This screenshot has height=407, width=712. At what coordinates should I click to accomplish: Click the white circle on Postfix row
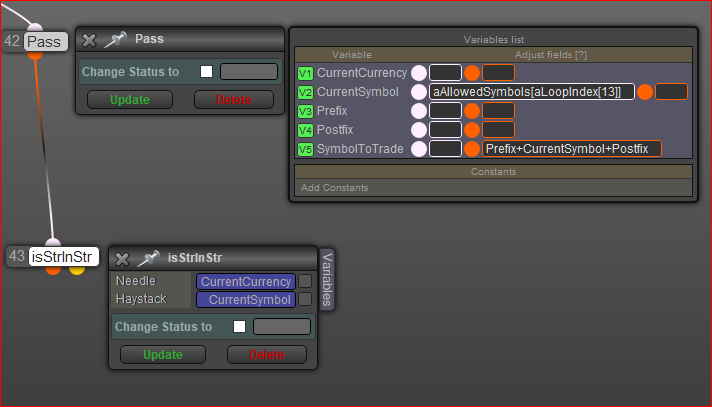[419, 130]
